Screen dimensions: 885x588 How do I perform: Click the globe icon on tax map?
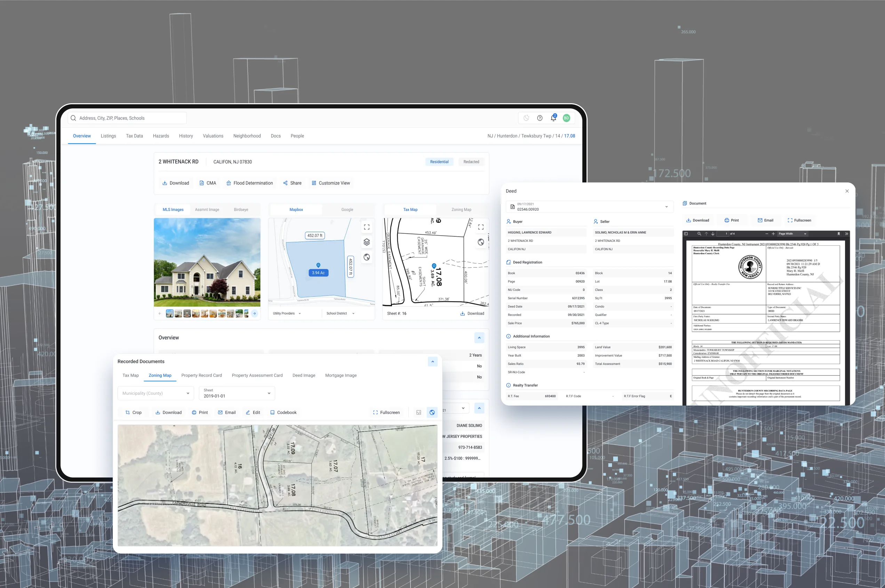click(481, 242)
